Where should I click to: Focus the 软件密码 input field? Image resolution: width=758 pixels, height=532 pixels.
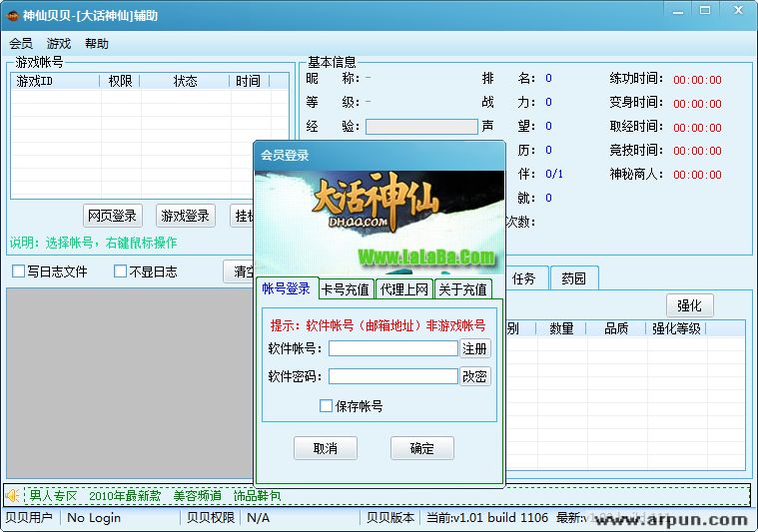(393, 376)
